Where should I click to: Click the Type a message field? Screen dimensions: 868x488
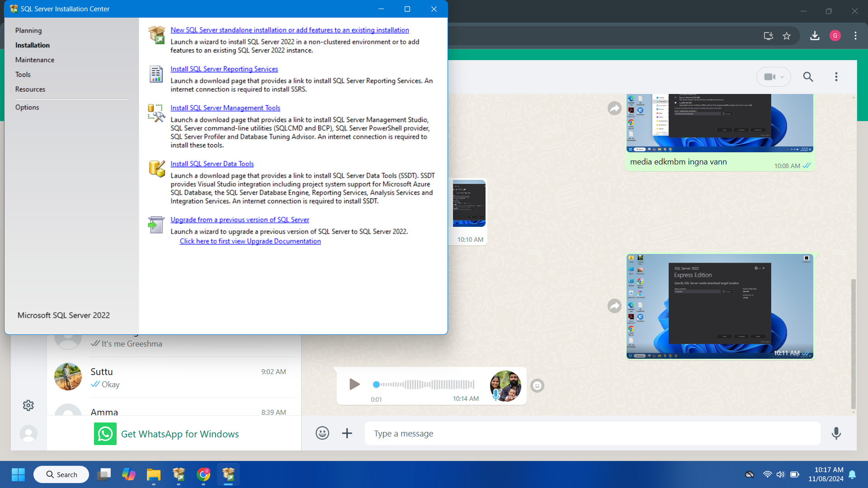588,433
